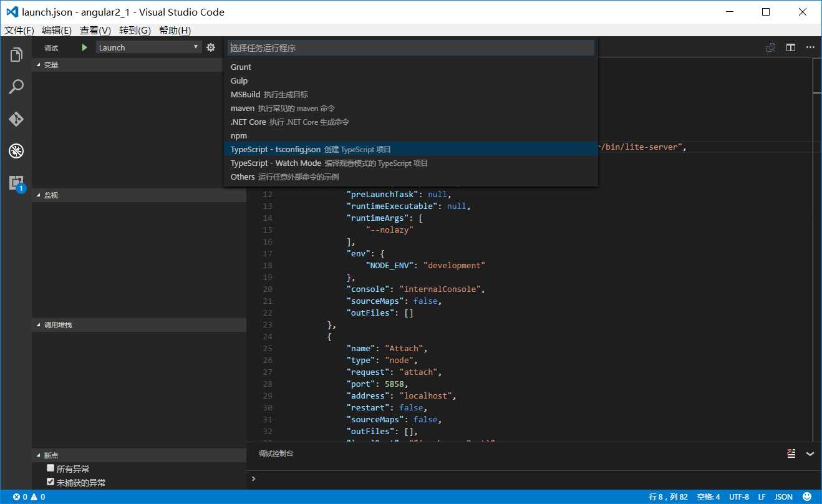Image resolution: width=822 pixels, height=504 pixels.
Task: Click the 行 8, 列 82 cursor position
Action: click(x=668, y=497)
